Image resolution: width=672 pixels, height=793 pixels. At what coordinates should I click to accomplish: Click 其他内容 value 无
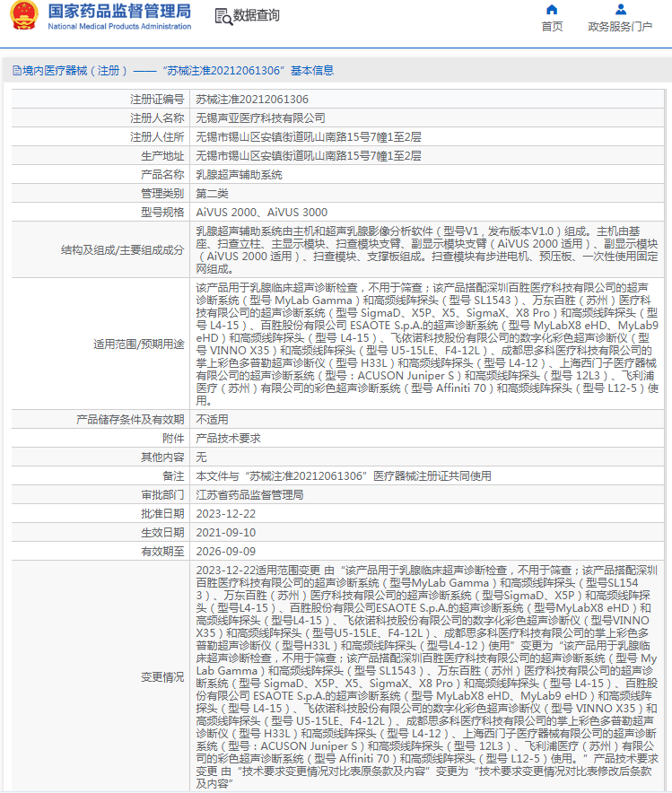[201, 457]
